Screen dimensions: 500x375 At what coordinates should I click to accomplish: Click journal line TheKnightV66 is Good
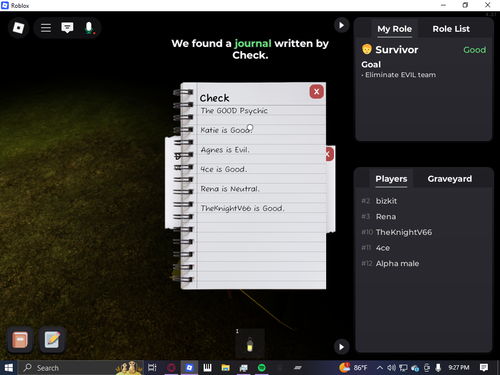[243, 208]
